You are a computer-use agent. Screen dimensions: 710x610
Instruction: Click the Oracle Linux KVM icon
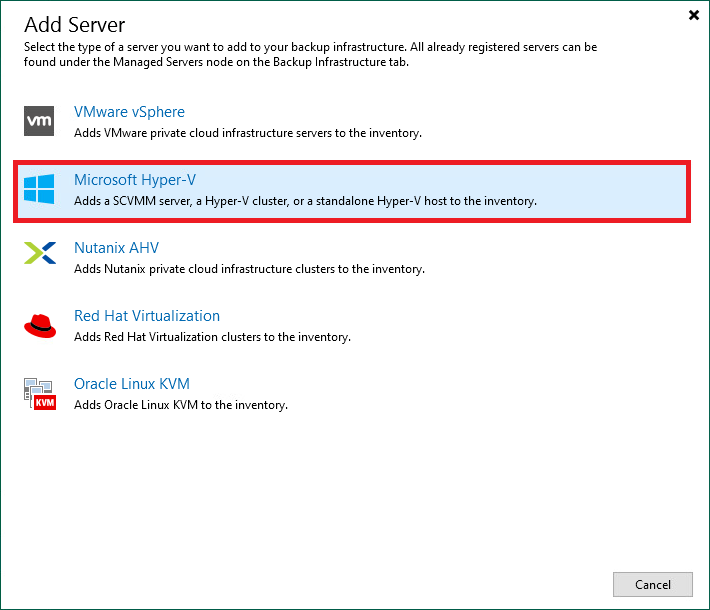(x=39, y=393)
